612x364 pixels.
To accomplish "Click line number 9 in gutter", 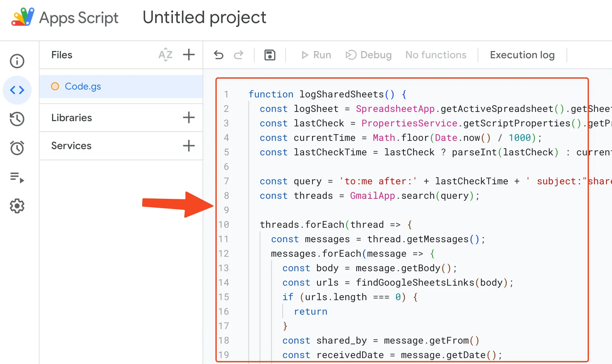I will (x=226, y=210).
